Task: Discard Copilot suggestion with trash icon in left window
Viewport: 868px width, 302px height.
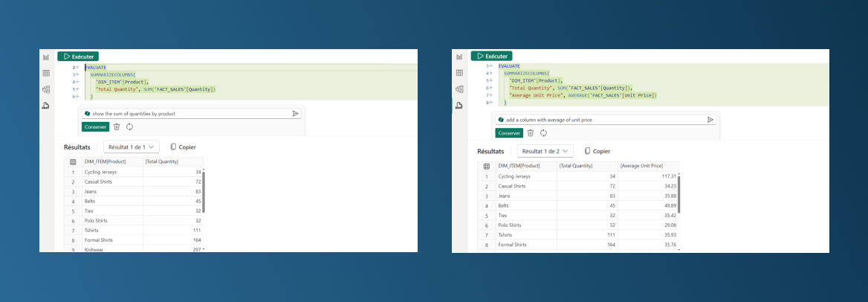Action: [117, 127]
